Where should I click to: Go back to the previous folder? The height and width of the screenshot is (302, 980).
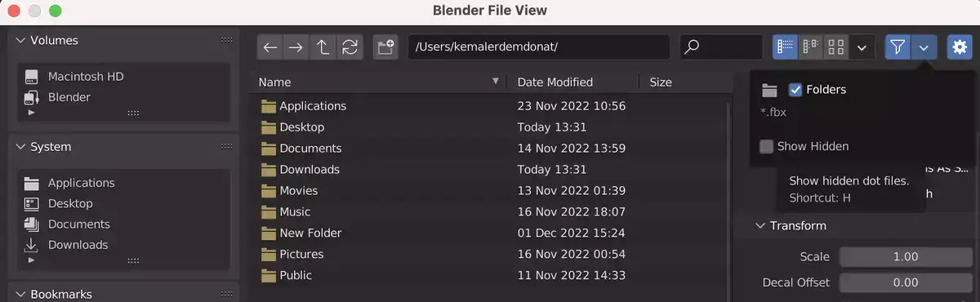[270, 47]
